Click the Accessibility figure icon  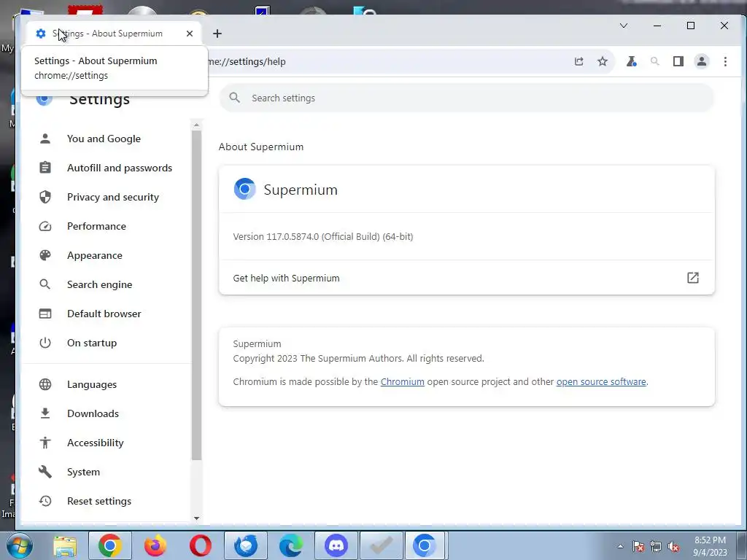(45, 443)
